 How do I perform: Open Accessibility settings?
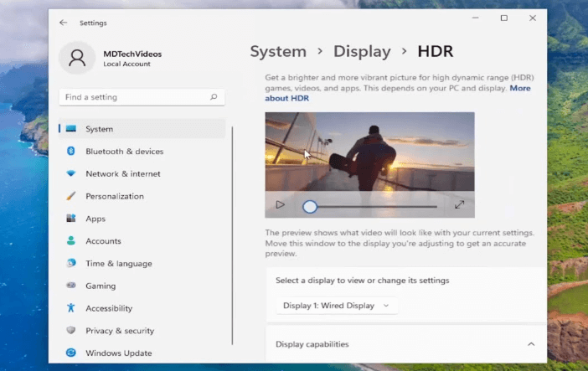109,308
